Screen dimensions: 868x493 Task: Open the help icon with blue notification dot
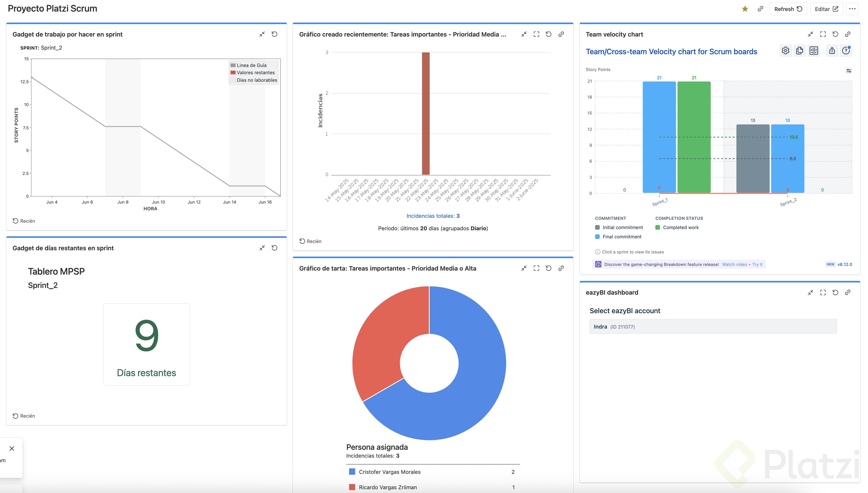pyautogui.click(x=846, y=51)
